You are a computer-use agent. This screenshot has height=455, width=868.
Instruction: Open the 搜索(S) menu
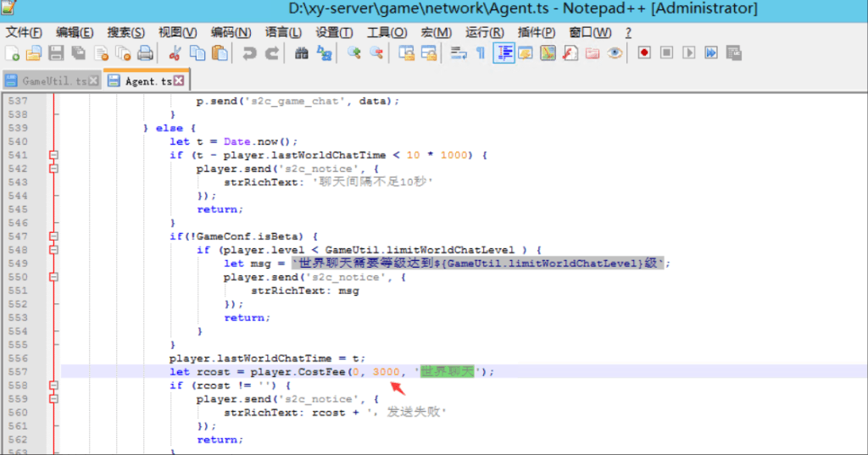click(x=125, y=32)
